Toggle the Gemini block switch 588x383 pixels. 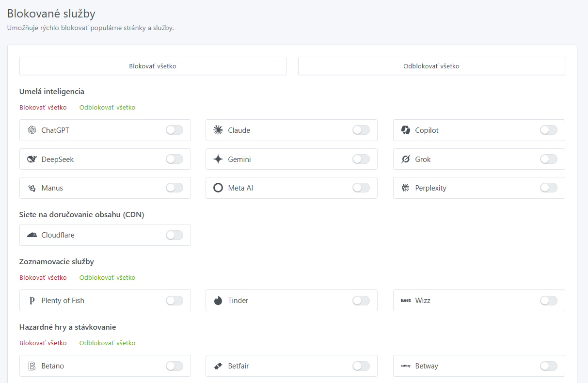point(361,159)
